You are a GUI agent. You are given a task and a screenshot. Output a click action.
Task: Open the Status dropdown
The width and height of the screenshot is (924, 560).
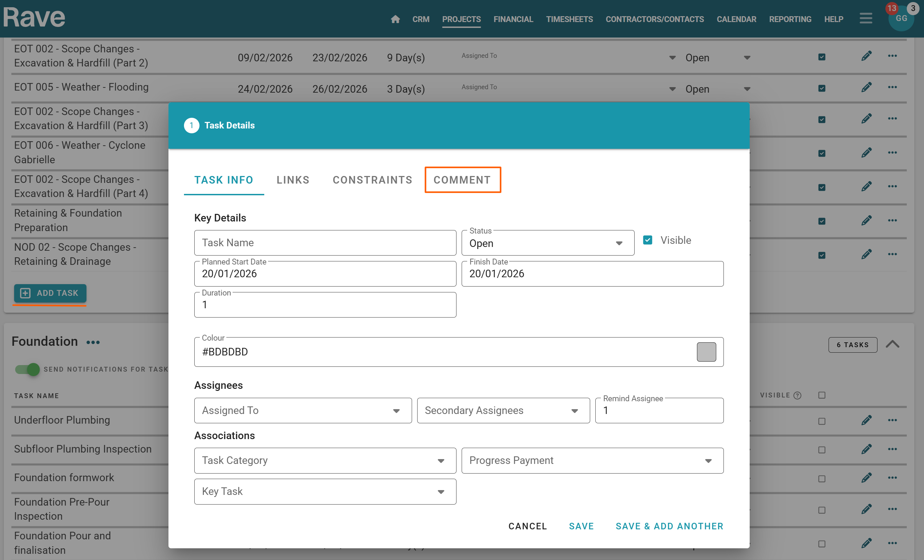[x=547, y=243]
